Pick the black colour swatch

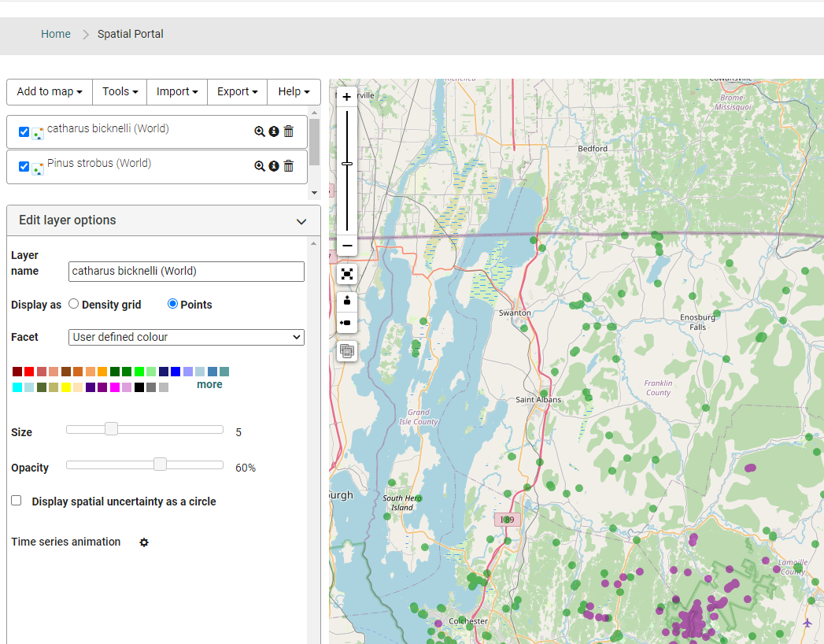click(139, 387)
